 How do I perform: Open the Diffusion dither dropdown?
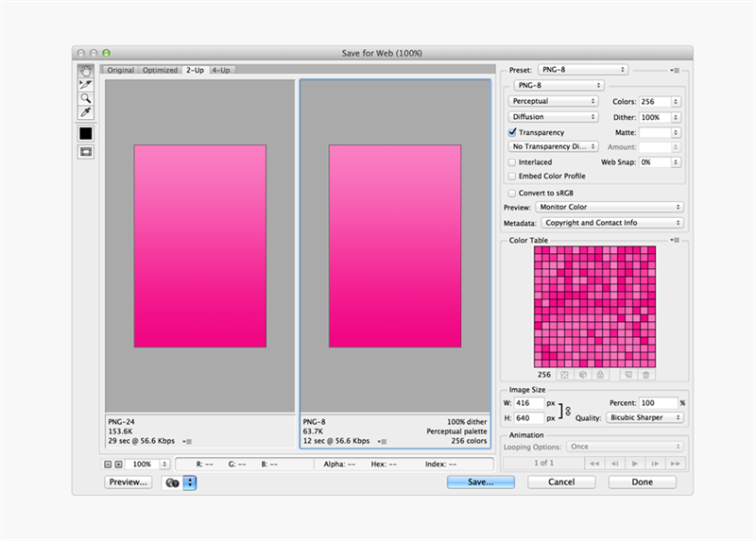(x=553, y=117)
